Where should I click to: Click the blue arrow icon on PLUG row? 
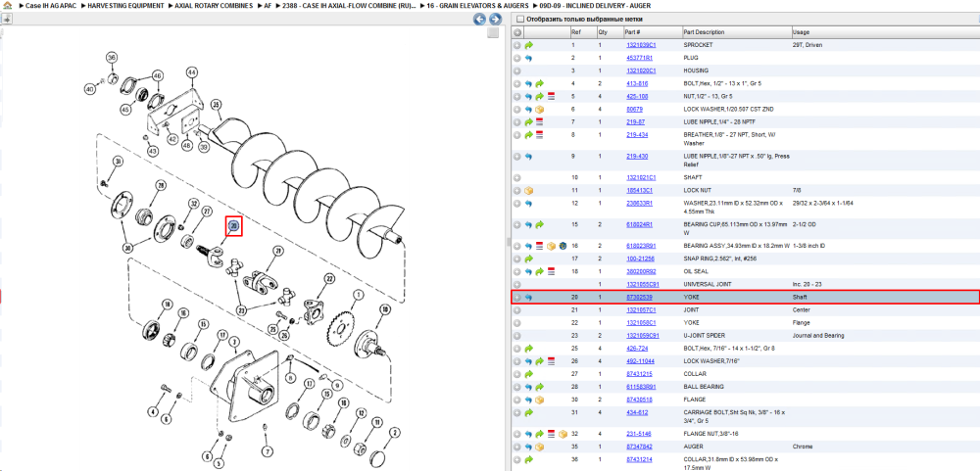529,58
